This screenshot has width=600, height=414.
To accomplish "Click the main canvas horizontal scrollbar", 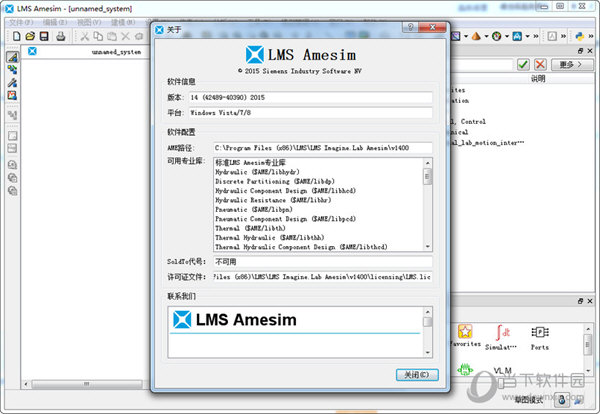I will [x=86, y=384].
